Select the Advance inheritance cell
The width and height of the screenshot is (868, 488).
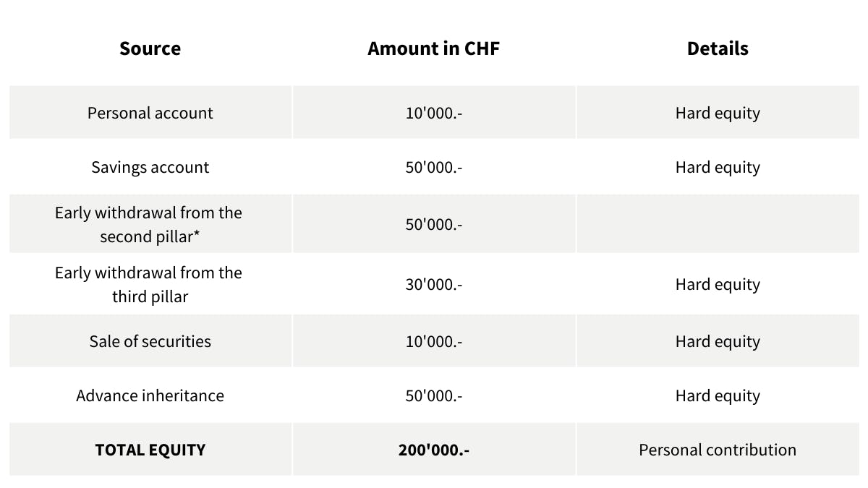(x=150, y=395)
